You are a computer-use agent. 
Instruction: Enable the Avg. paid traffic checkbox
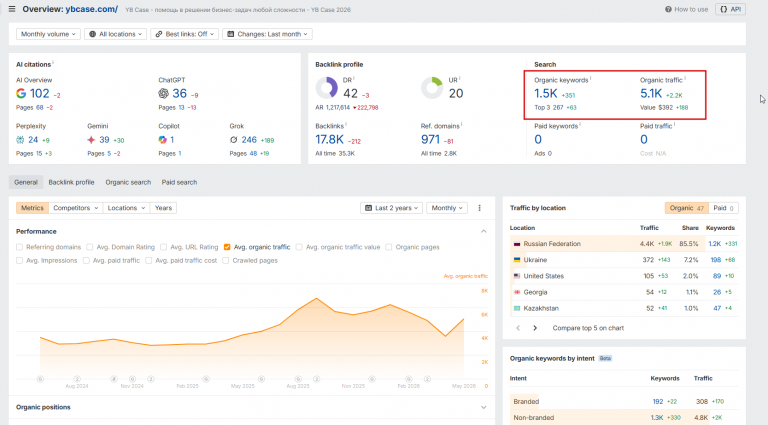pos(86,260)
